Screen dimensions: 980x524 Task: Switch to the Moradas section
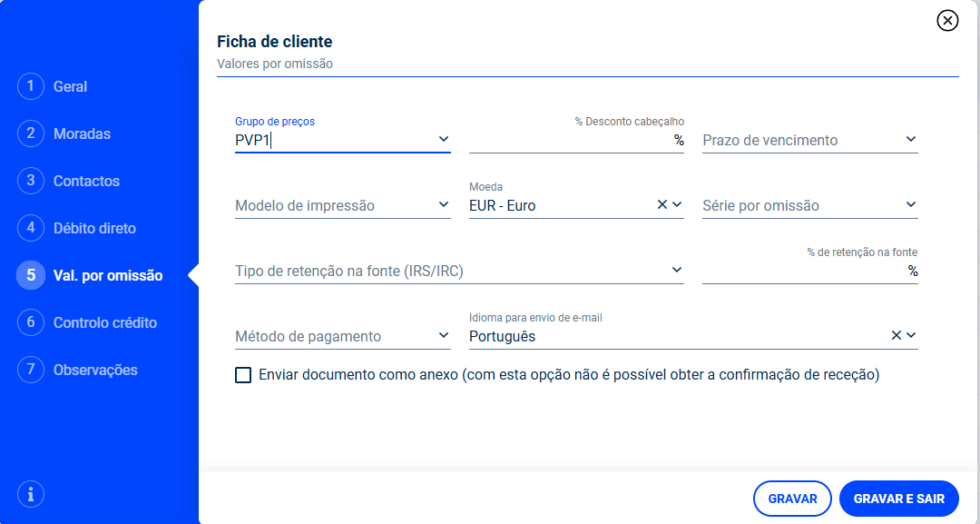click(x=82, y=133)
